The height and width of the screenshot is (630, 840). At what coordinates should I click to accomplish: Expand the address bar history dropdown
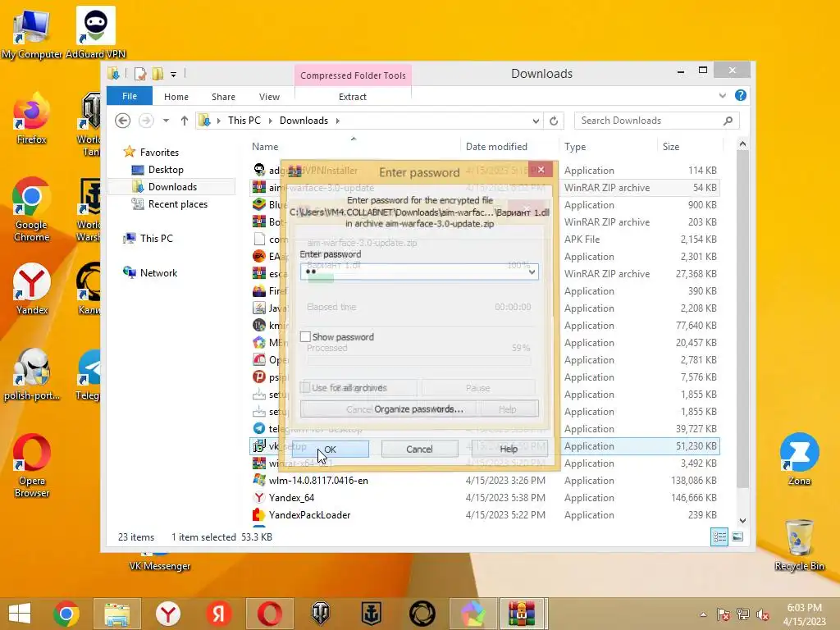click(x=536, y=121)
